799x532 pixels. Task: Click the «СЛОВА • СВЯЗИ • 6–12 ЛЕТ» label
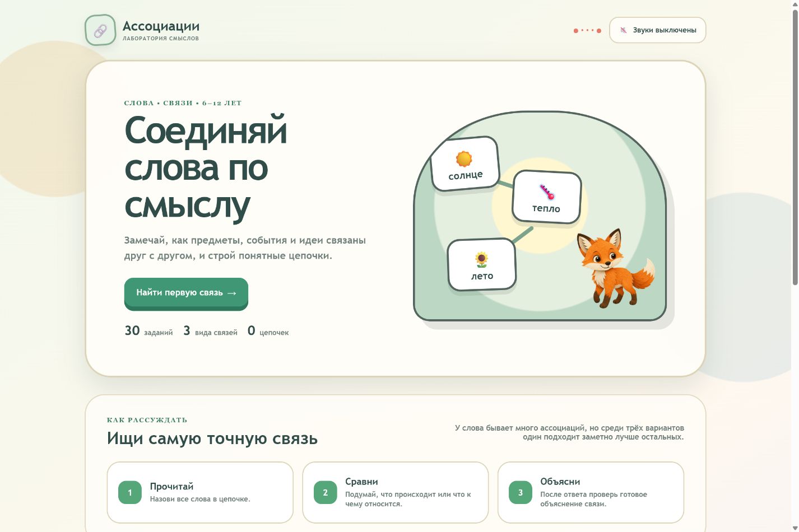click(183, 103)
